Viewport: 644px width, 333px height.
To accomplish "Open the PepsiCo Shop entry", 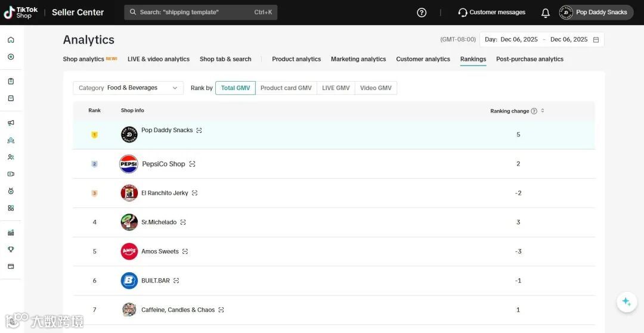I will point(163,164).
